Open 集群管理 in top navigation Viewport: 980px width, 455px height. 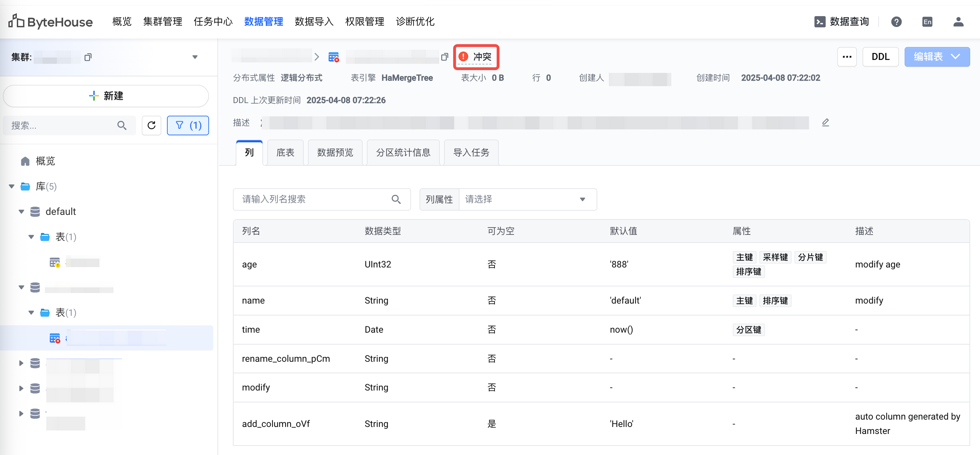click(x=162, y=22)
